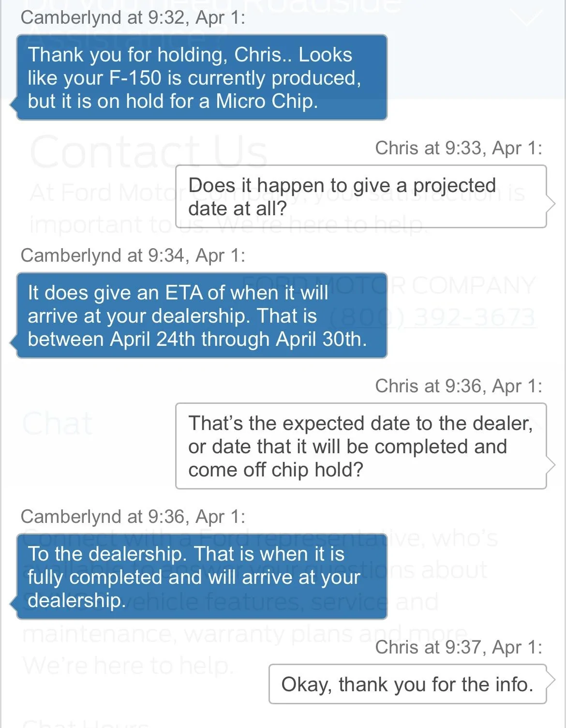Click the "Chris at 9:33, Apr 1" timestamp
The width and height of the screenshot is (566, 728).
(x=458, y=148)
